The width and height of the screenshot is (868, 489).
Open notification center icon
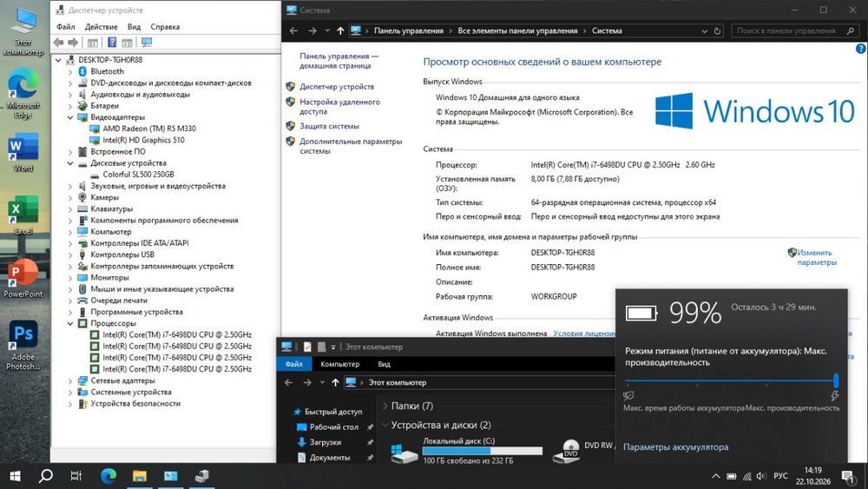[x=848, y=476]
